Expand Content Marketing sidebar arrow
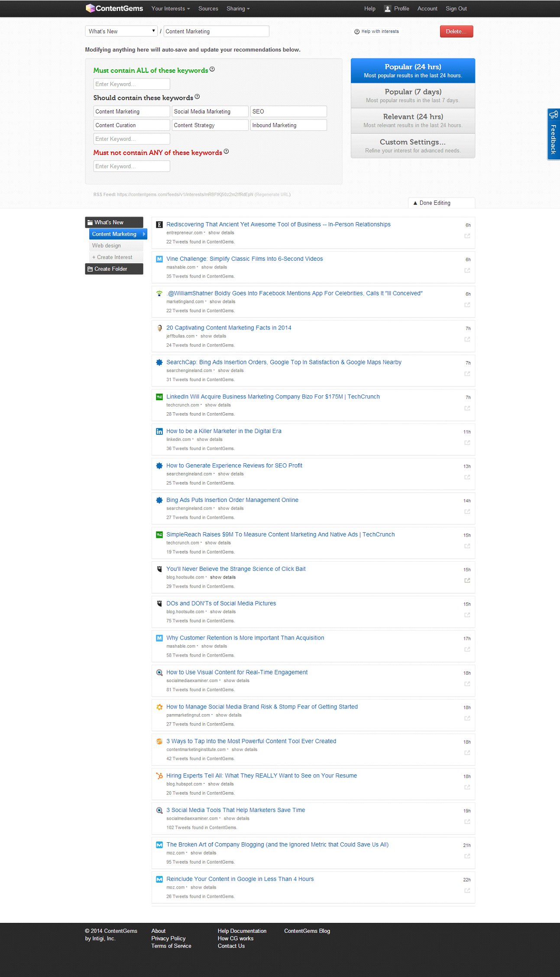This screenshot has height=977, width=560. (x=144, y=234)
